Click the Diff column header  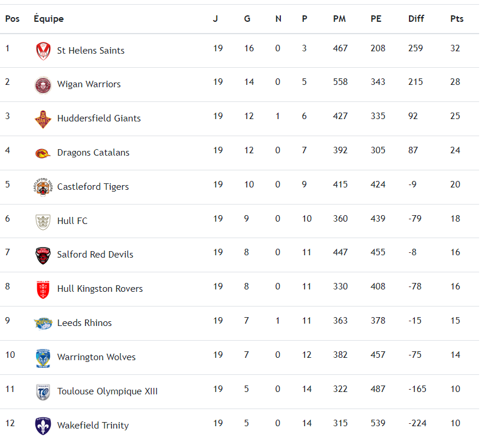pos(416,19)
